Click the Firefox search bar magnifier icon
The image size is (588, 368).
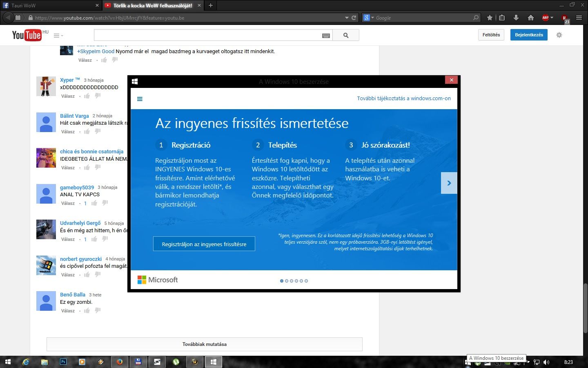tap(476, 18)
